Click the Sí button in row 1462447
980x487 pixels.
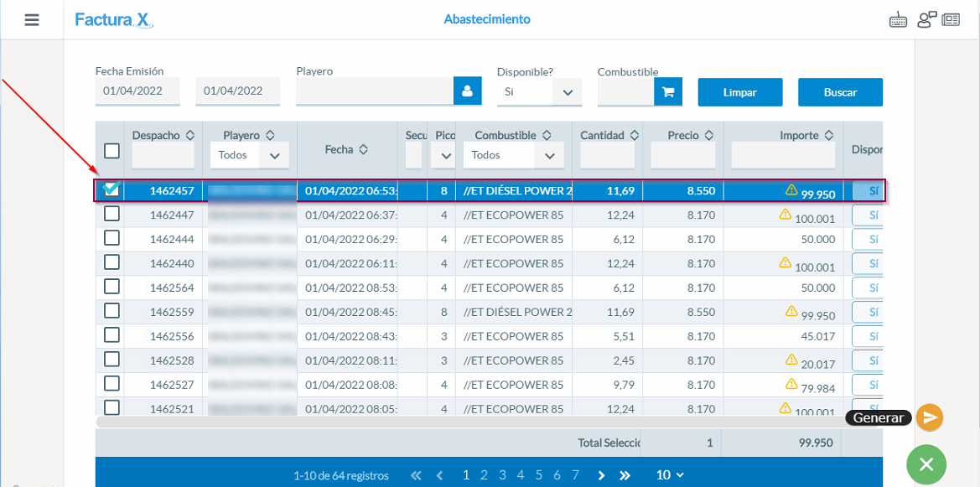pyautogui.click(x=868, y=215)
